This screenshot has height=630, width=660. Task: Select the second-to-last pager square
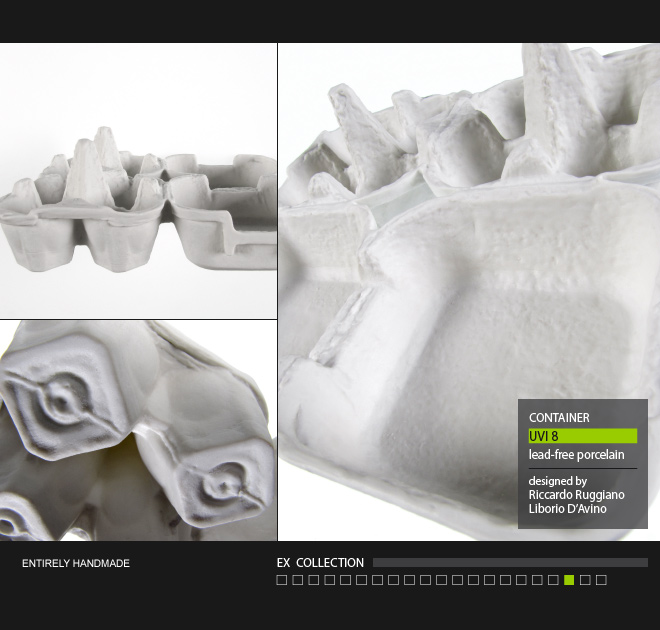pos(585,580)
